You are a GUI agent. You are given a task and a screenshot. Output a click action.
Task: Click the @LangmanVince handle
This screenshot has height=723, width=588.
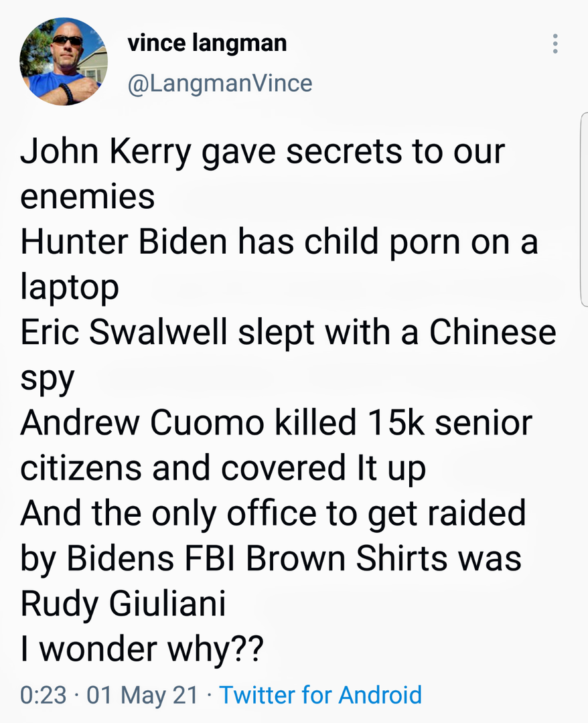pos(220,83)
